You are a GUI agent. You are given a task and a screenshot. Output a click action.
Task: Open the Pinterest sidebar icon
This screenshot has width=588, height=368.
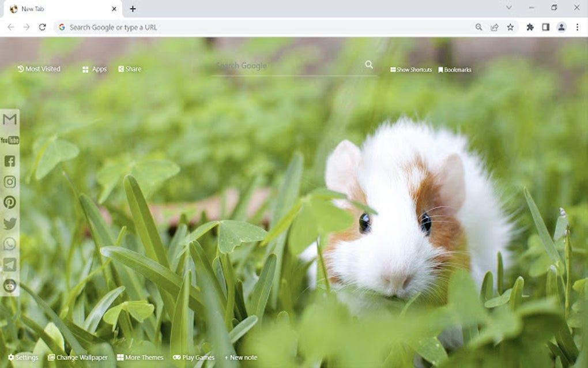point(10,202)
